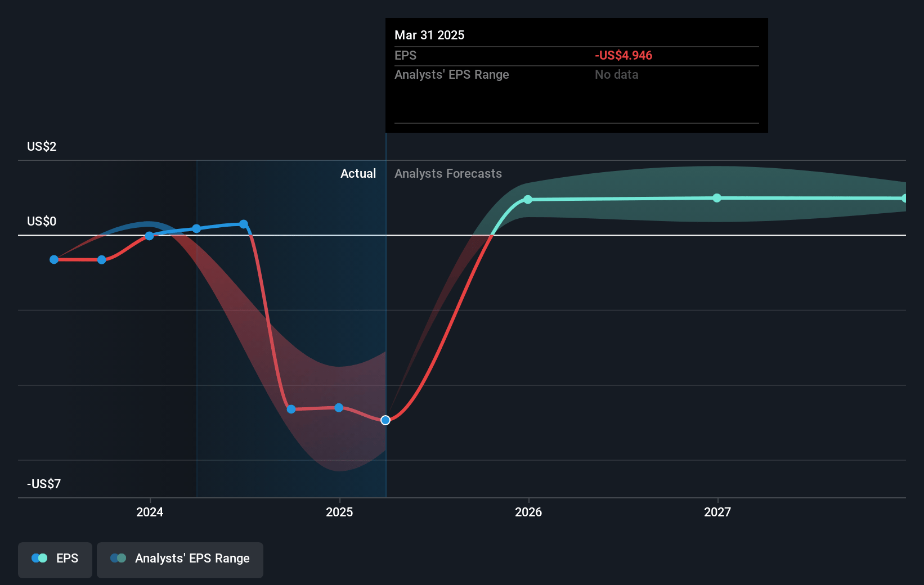Click the 'Mar 31 2025' tooltip date
The width and height of the screenshot is (924, 585).
click(429, 35)
